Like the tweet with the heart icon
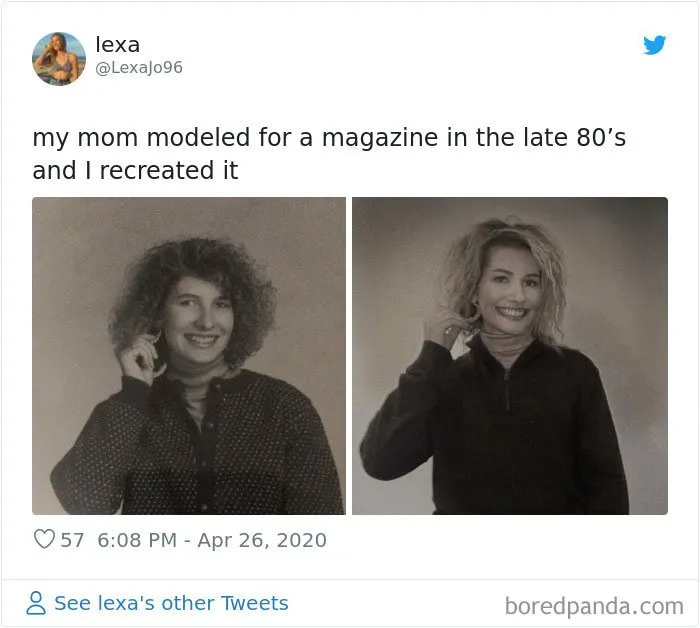This screenshot has width=700, height=628. point(44,539)
